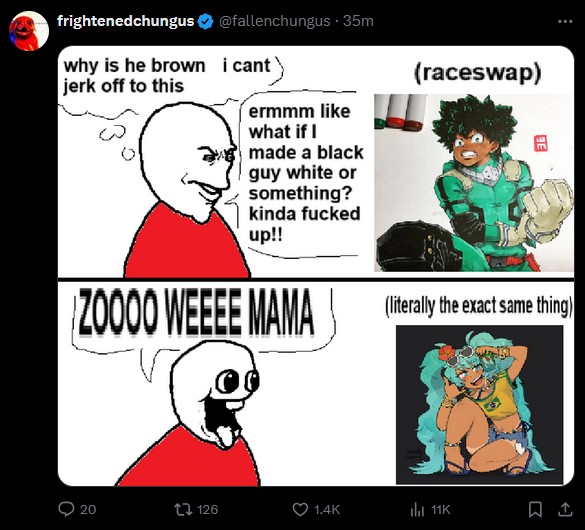Open frightenedchungus display name profile
This screenshot has height=530, width=585.
coord(125,21)
